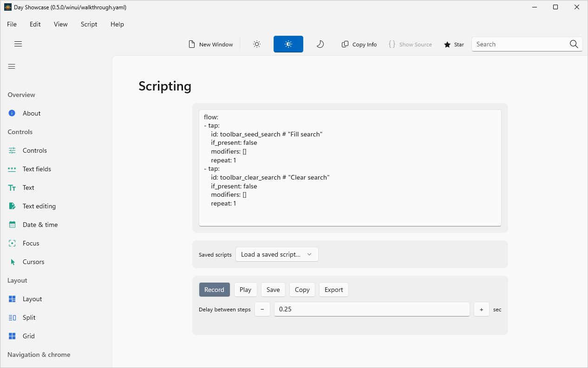
Task: Click the Navigation & chrome section header
Action: (x=39, y=355)
